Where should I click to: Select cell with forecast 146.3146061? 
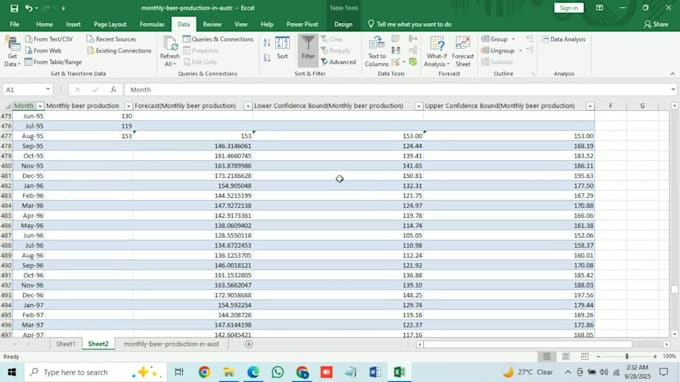[x=193, y=146]
